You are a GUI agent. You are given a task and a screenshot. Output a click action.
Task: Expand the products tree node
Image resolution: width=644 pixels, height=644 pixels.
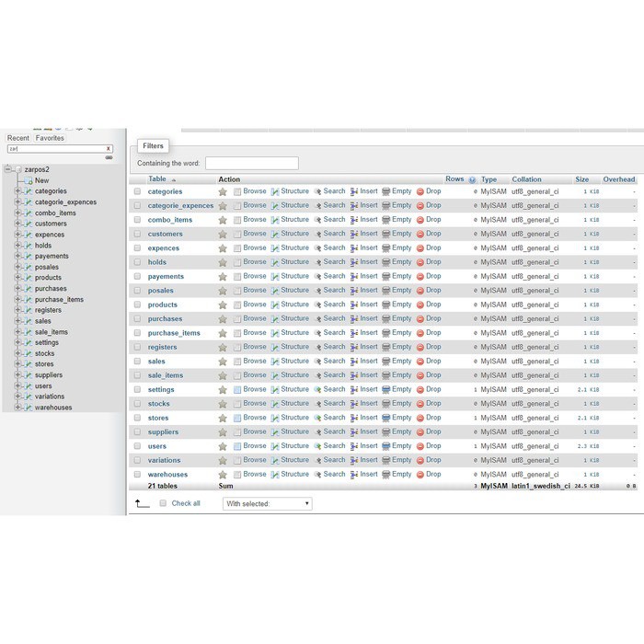coord(17,278)
